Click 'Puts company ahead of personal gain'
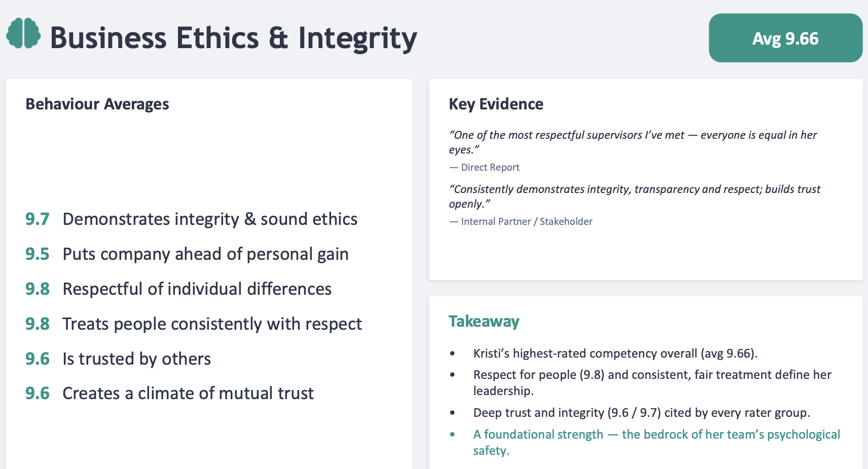This screenshot has width=868, height=469. [x=205, y=254]
